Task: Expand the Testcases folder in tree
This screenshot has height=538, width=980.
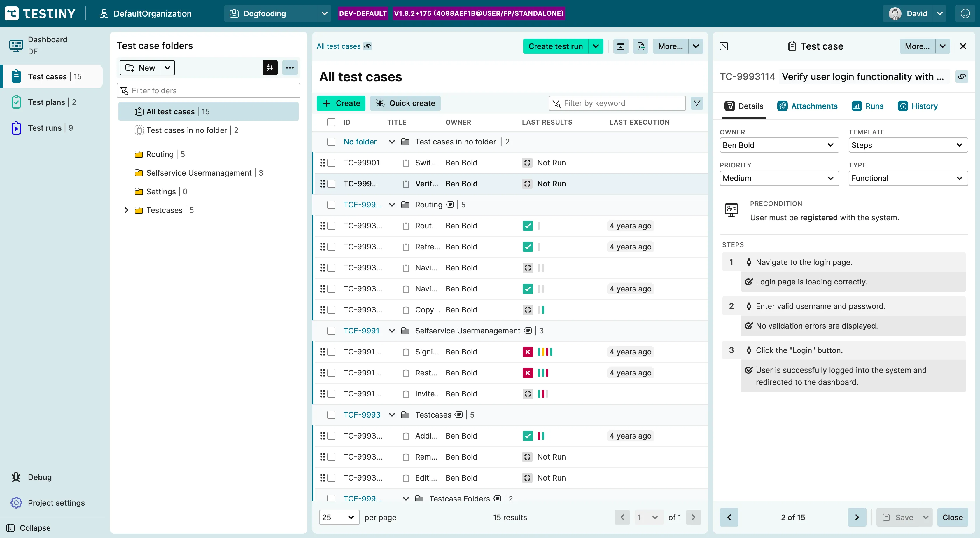Action: 126,210
